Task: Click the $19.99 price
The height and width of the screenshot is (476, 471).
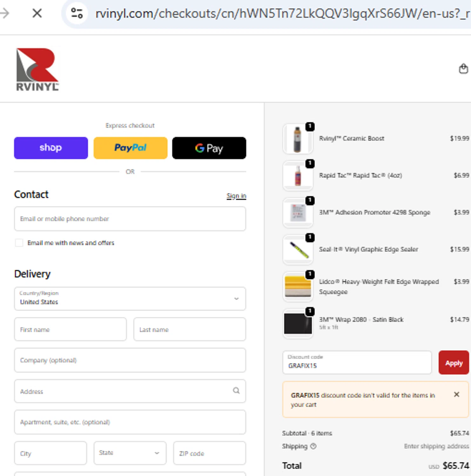Action: pyautogui.click(x=459, y=138)
